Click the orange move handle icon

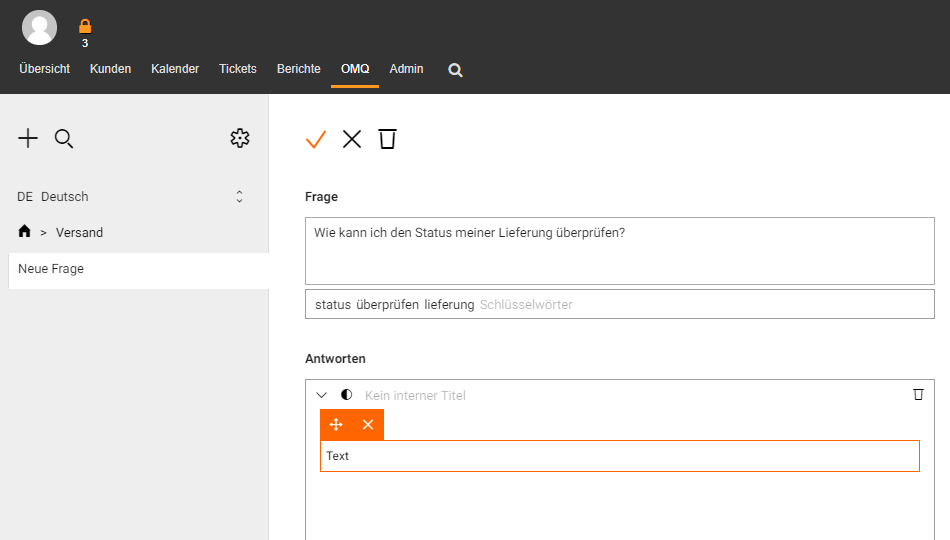pos(336,424)
